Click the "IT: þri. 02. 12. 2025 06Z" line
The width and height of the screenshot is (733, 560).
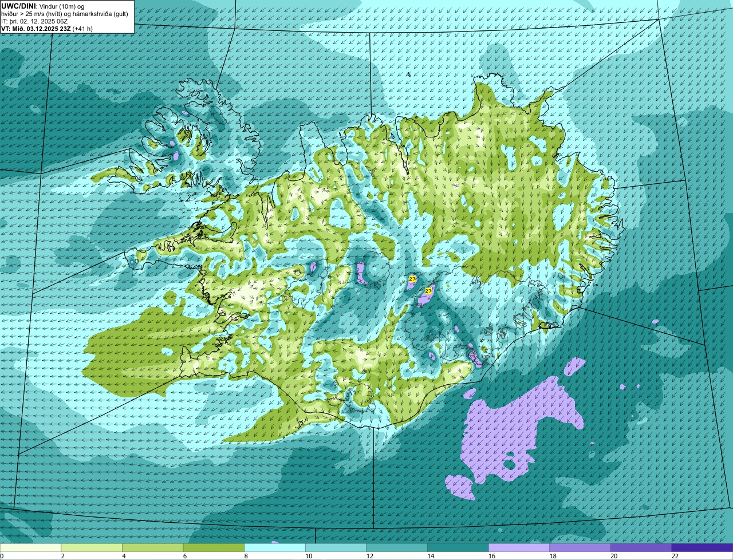click(34, 21)
